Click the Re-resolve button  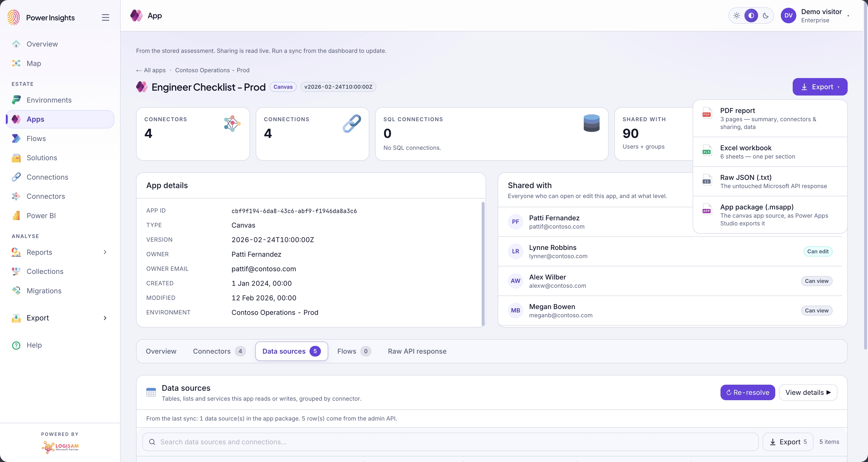coord(748,392)
